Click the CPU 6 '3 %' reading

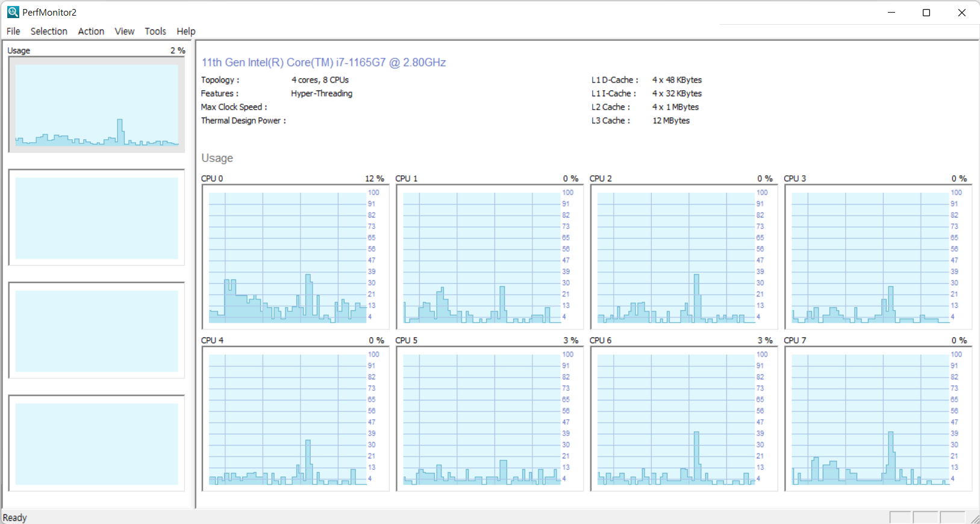[x=765, y=340]
